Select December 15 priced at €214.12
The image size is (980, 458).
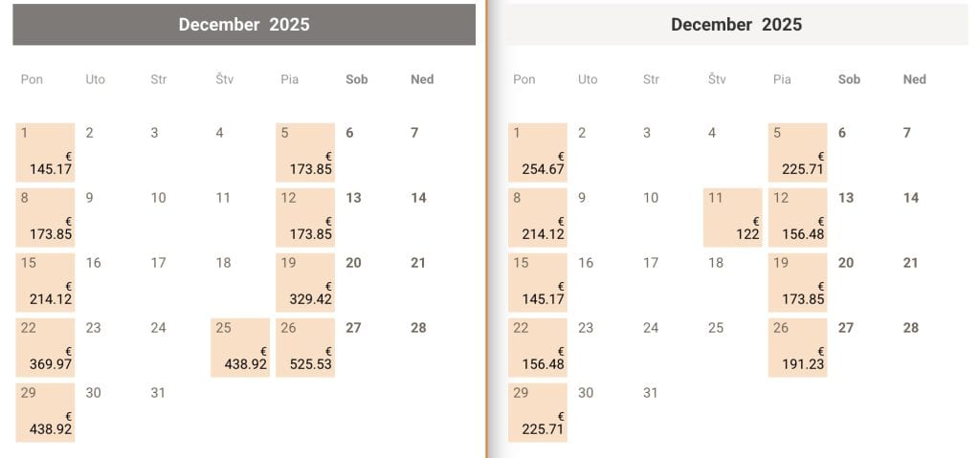tap(45, 282)
